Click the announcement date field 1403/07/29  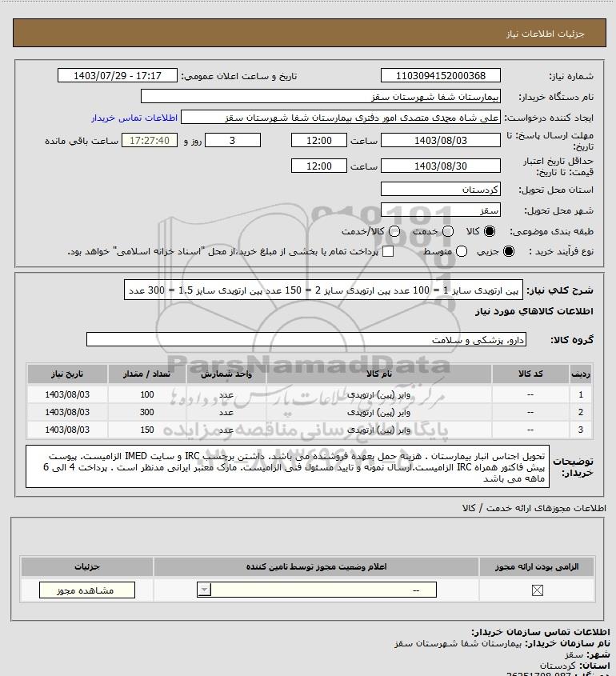tap(118, 75)
